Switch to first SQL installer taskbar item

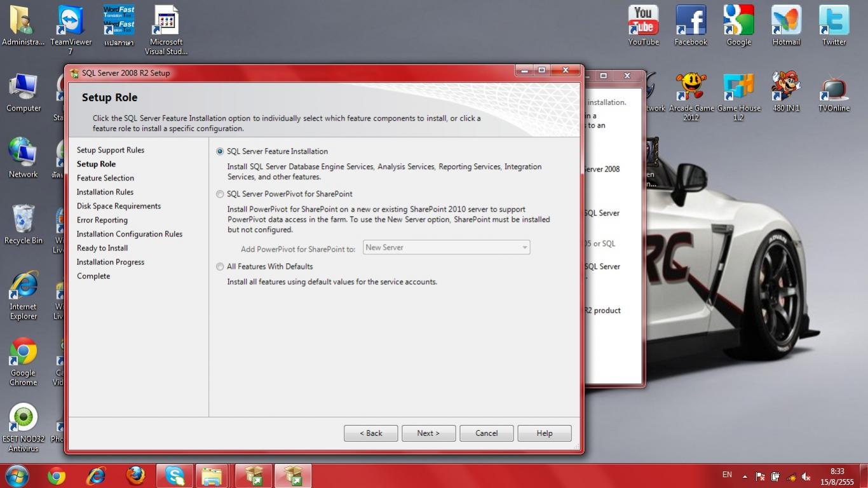(254, 475)
